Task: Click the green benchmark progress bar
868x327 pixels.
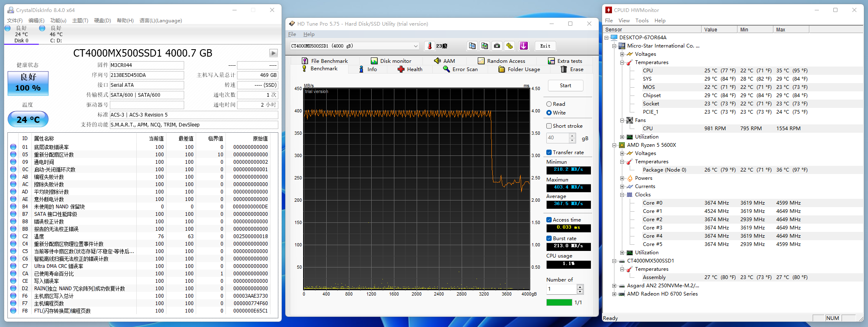Action: click(x=559, y=303)
